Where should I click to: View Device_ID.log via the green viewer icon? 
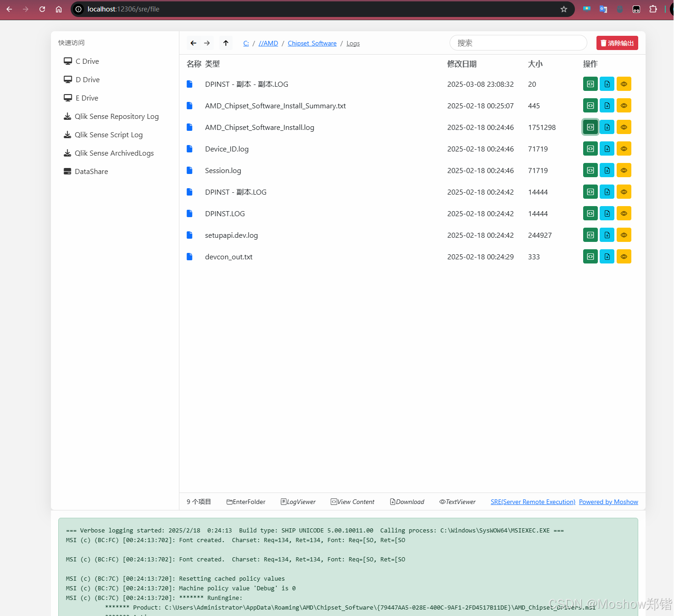click(590, 148)
